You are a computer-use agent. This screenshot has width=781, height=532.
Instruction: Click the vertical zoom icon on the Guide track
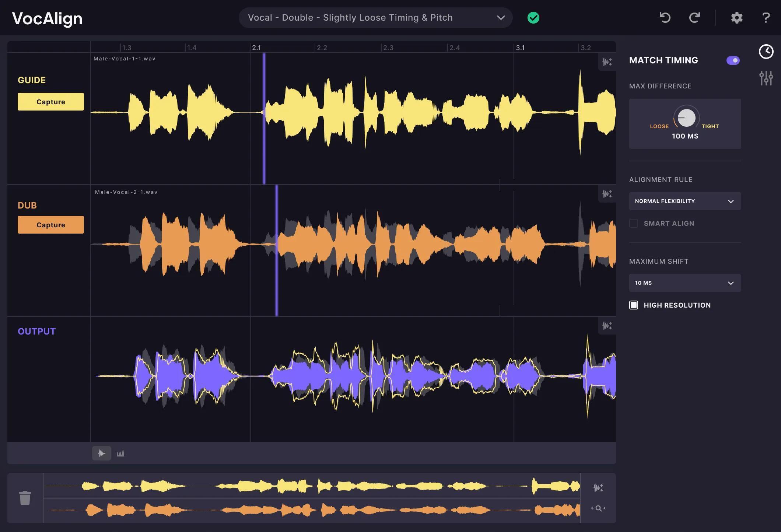(x=607, y=62)
